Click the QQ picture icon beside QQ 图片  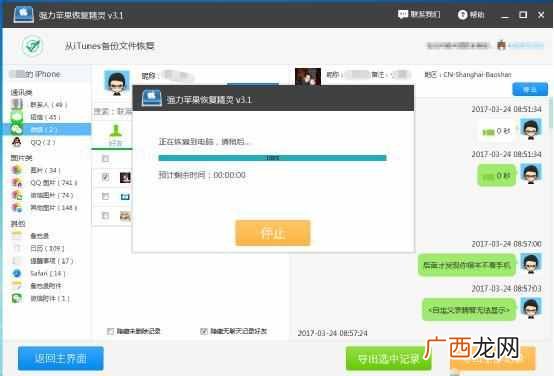pos(17,183)
